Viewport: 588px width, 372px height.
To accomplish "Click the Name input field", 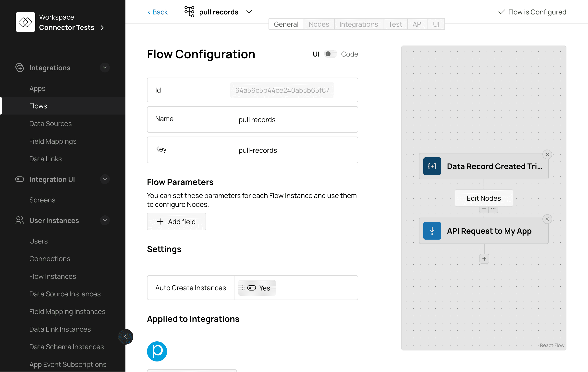I will point(292,120).
